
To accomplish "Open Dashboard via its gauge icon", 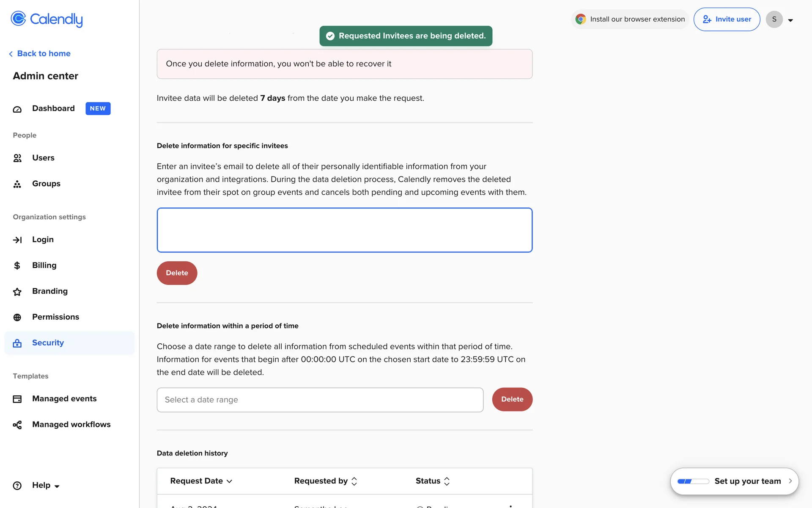I will (x=17, y=109).
